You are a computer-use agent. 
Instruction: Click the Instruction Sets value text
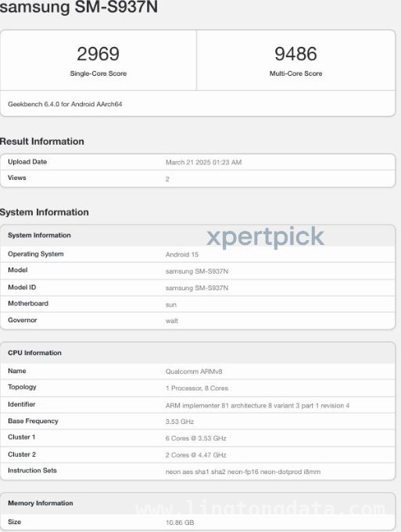[243, 472]
